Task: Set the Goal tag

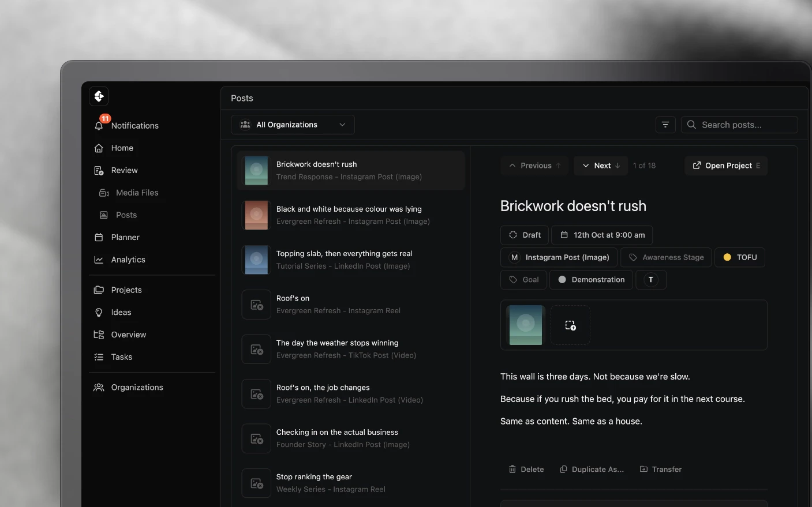Action: [523, 280]
